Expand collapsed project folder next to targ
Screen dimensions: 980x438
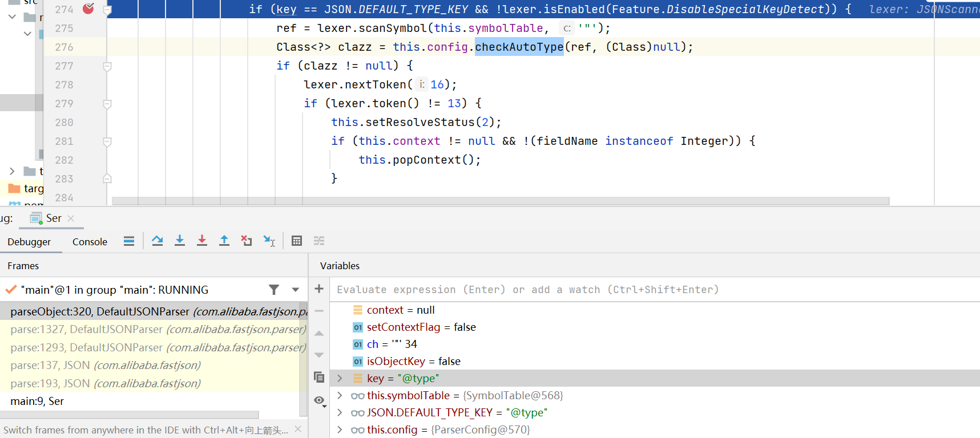coord(12,171)
